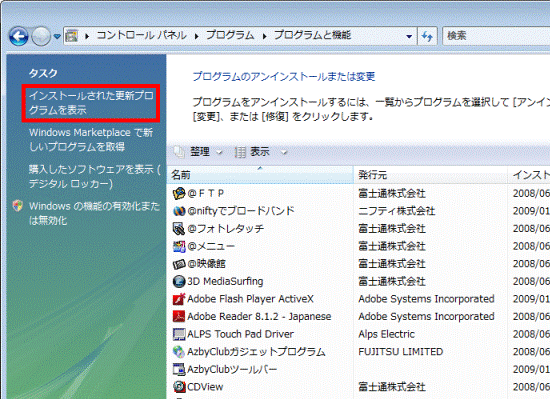Viewport: 550px width, 399px height.
Task: Select the @フォトレタッチ program name
Action: coord(226,229)
